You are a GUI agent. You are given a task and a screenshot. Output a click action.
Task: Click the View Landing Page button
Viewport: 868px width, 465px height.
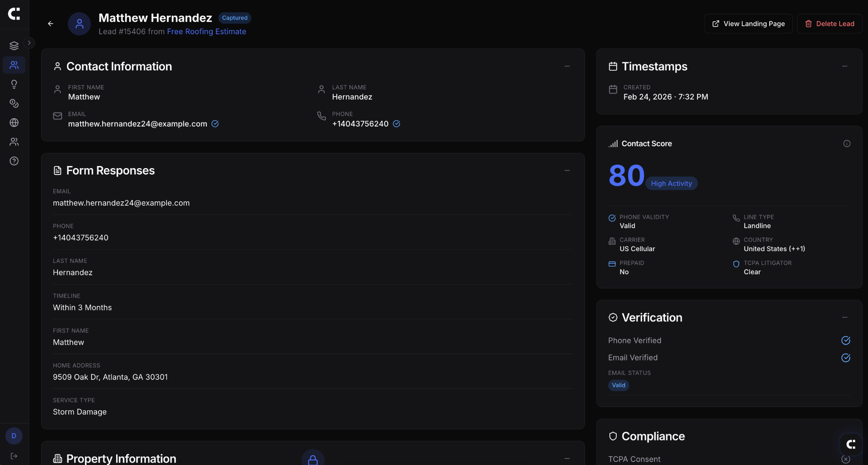coord(748,23)
